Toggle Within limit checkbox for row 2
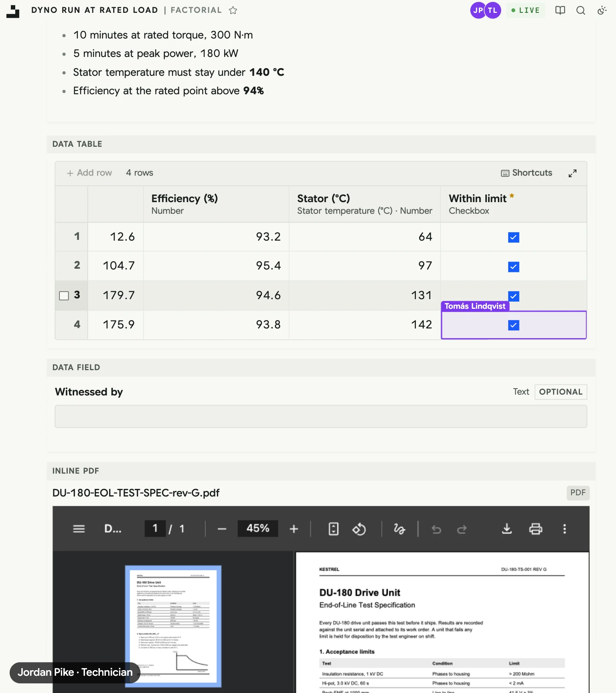 (x=514, y=267)
